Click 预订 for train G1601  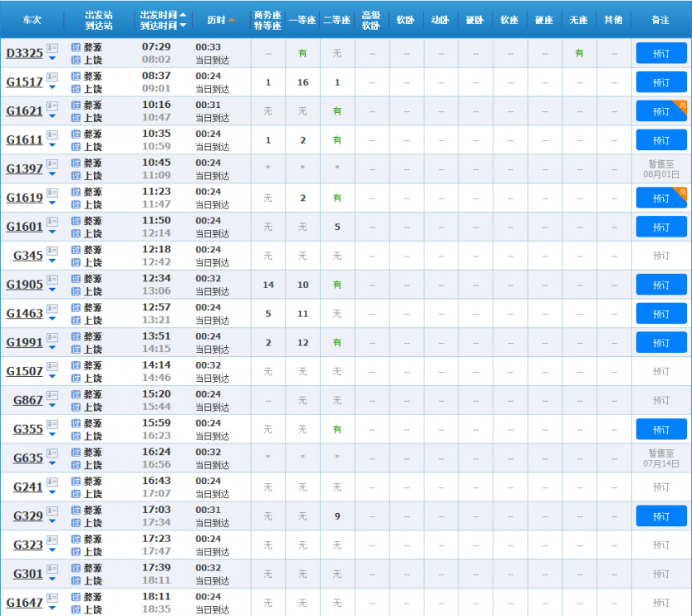(661, 227)
